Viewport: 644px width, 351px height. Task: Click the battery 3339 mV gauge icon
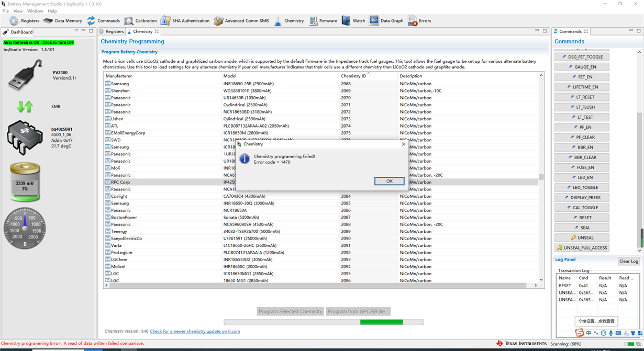tap(25, 182)
